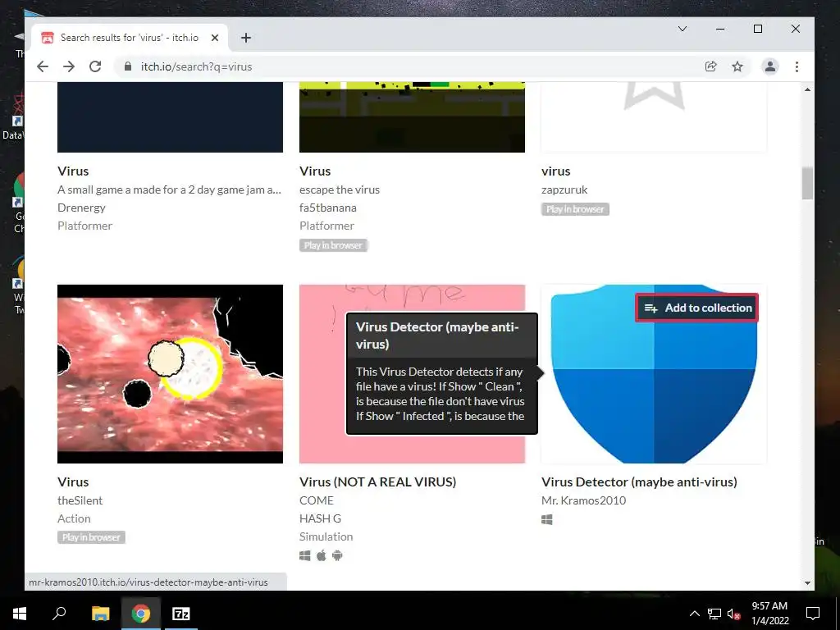The width and height of the screenshot is (840, 630).
Task: Open the Windows Start menu
Action: coord(20,614)
